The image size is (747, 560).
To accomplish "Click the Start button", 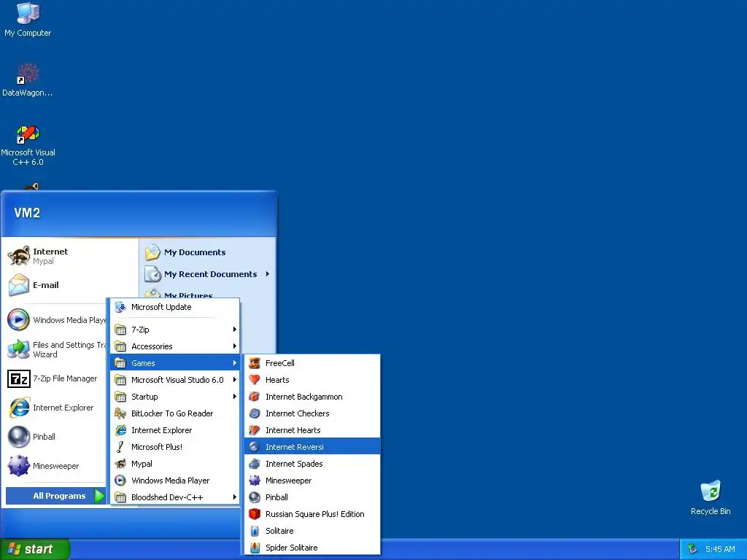I will coord(34,549).
